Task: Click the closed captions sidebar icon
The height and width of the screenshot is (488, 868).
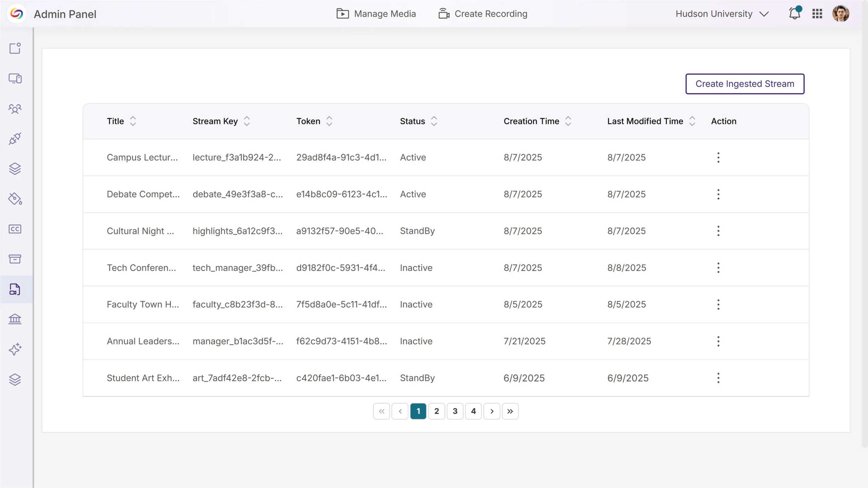Action: pyautogui.click(x=15, y=229)
